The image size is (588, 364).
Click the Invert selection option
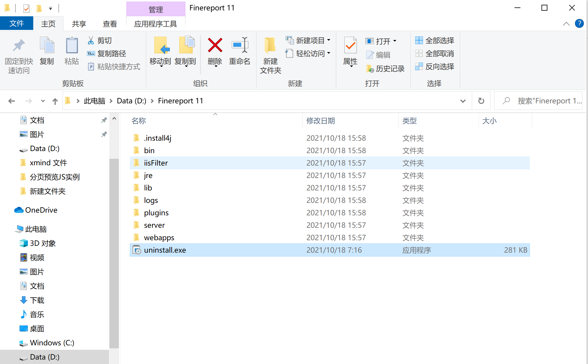[435, 67]
